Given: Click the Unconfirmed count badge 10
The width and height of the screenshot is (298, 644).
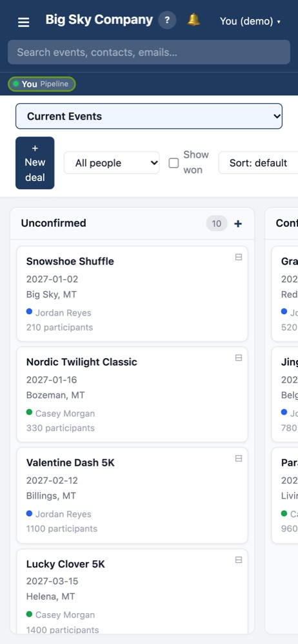Looking at the screenshot, I should tap(217, 223).
